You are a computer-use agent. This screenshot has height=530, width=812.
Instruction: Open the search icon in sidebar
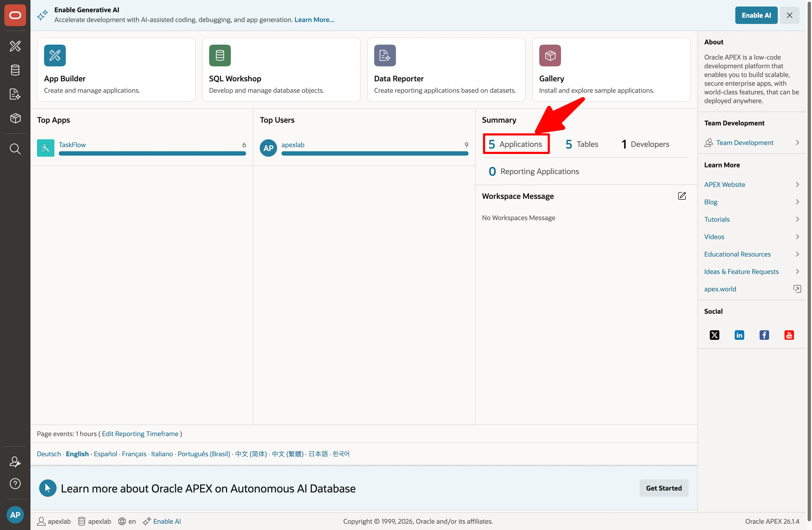click(15, 149)
